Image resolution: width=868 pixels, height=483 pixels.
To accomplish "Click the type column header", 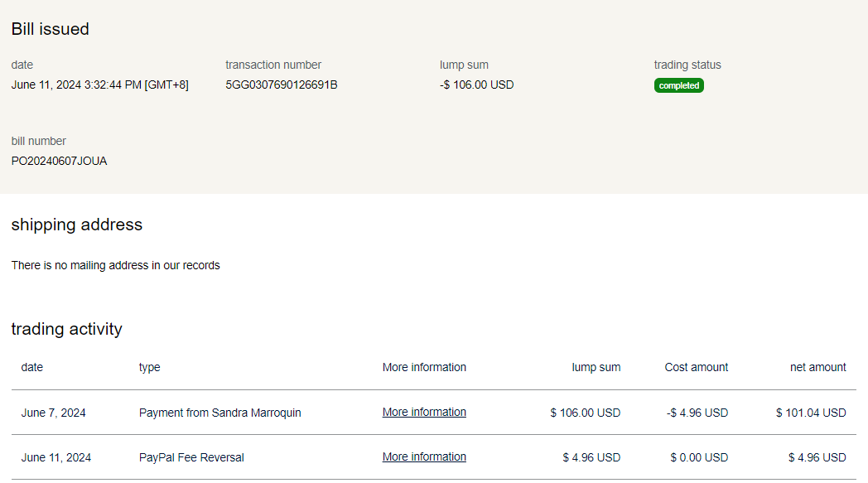I will point(149,367).
